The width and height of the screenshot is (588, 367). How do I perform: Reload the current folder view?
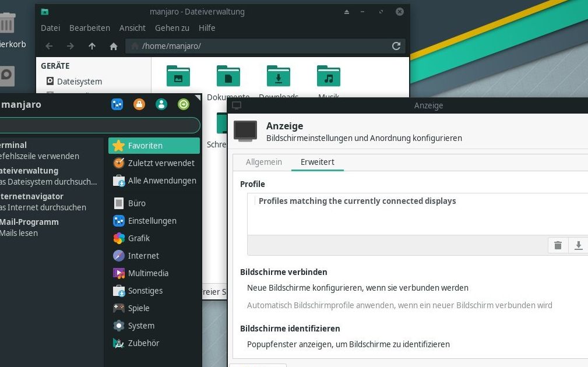pos(396,46)
